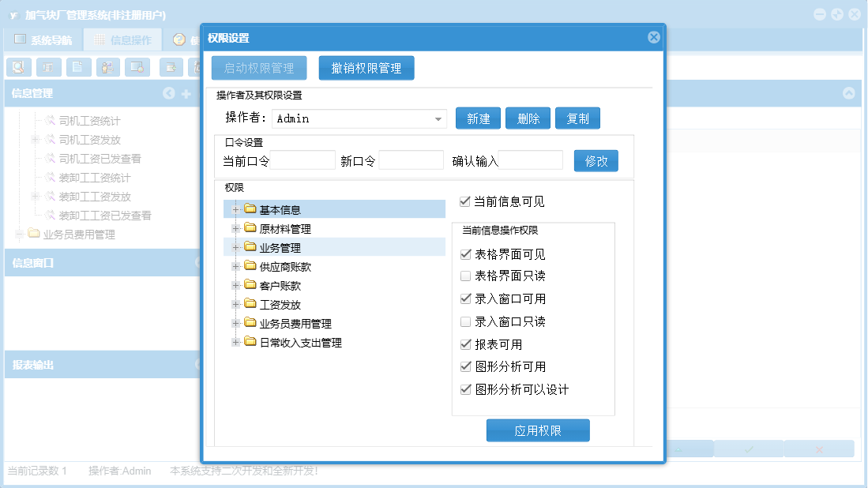Select 日常收入支出管理 in permission tree
The height and width of the screenshot is (488, 868).
(x=301, y=343)
